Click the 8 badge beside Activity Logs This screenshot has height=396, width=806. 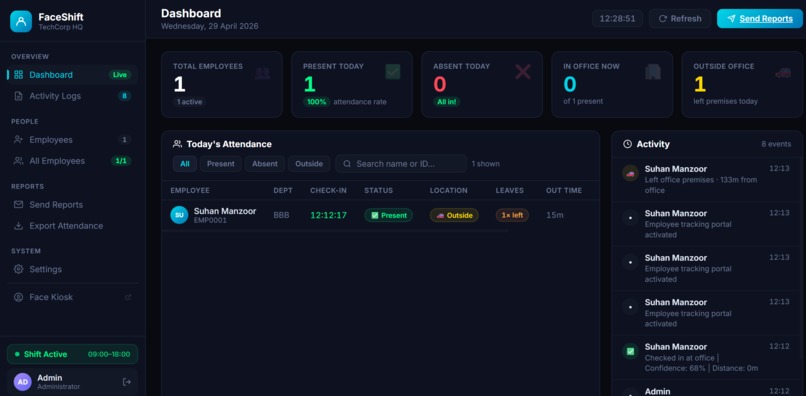(124, 96)
